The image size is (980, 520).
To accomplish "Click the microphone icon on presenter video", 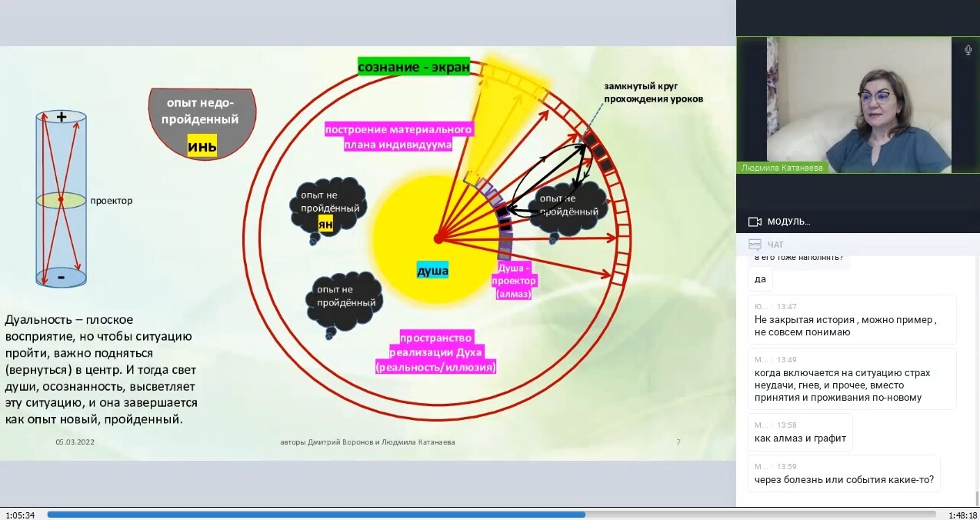I will point(968,50).
